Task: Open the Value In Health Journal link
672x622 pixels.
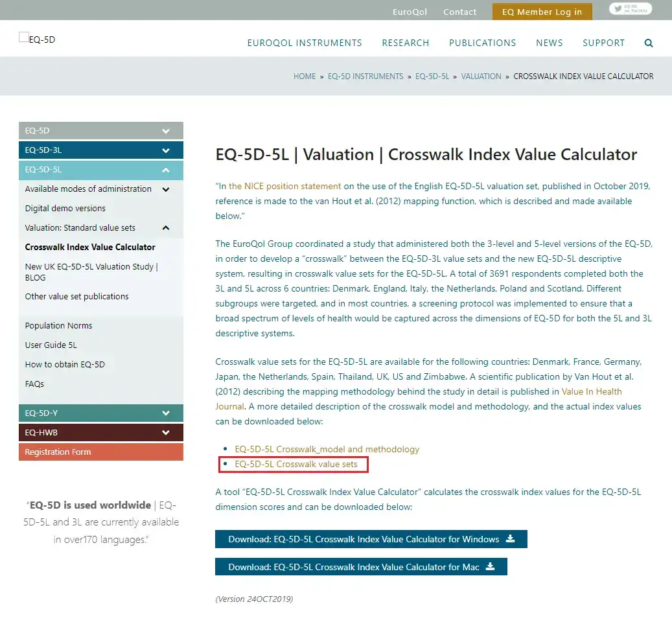Action: pos(418,399)
